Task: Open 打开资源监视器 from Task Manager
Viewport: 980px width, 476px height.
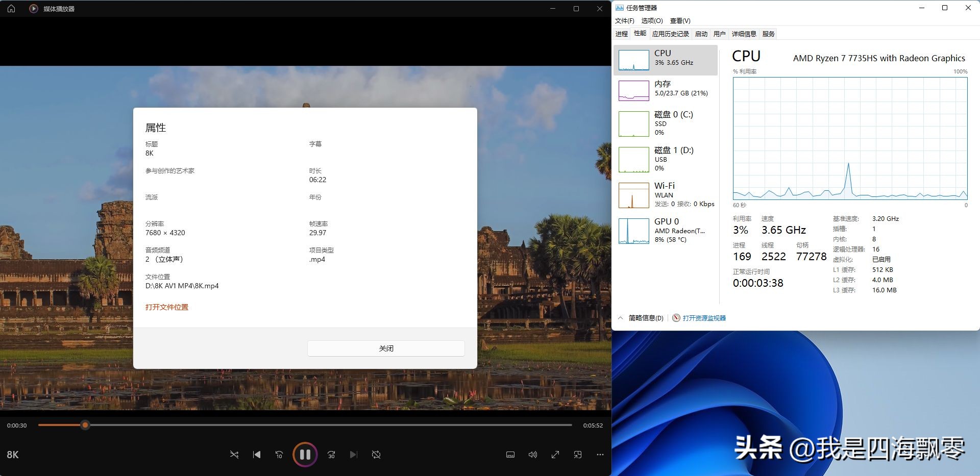Action: tap(703, 317)
